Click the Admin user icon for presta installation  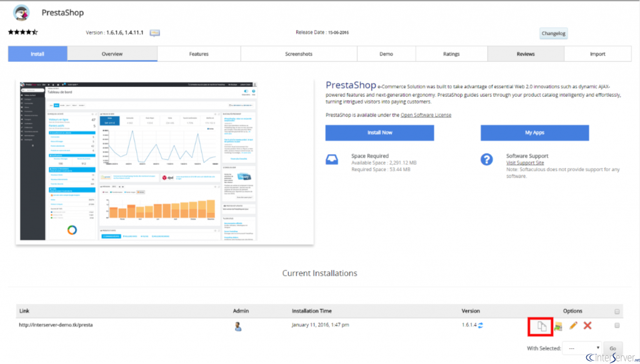pos(238,326)
